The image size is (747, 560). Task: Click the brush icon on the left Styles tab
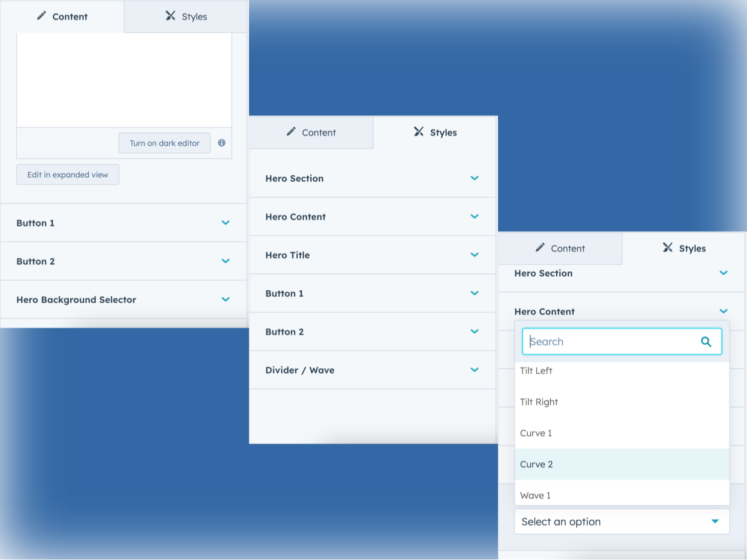point(169,16)
